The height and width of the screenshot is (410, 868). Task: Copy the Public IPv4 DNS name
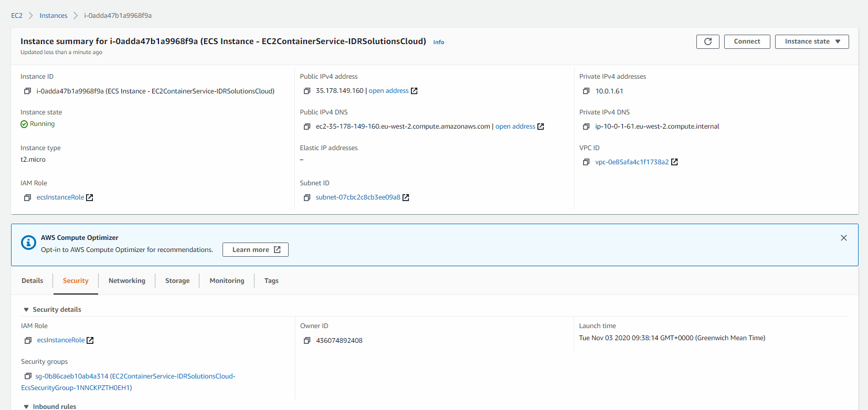(307, 127)
